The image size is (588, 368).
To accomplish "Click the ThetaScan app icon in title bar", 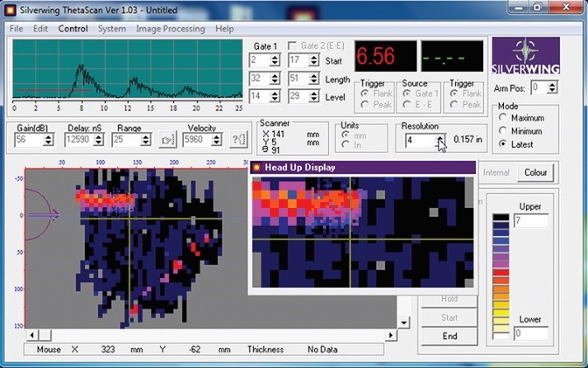I will pyautogui.click(x=9, y=9).
